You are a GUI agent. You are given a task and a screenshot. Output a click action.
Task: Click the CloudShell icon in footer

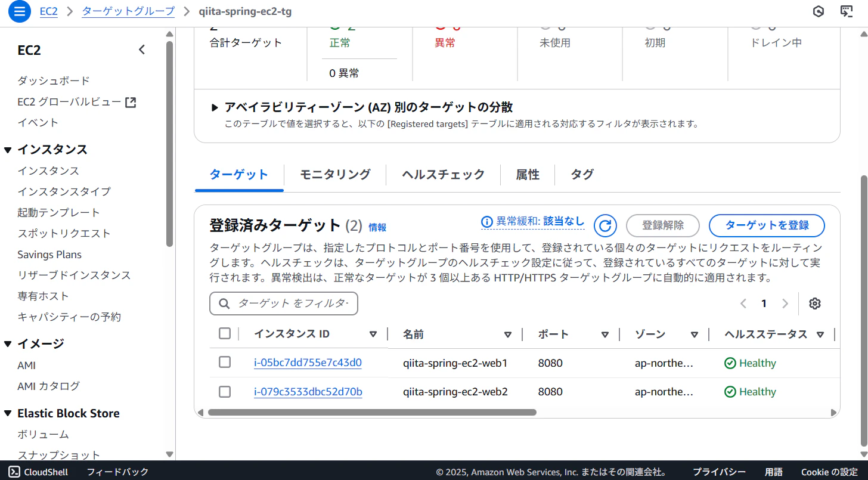pyautogui.click(x=14, y=472)
